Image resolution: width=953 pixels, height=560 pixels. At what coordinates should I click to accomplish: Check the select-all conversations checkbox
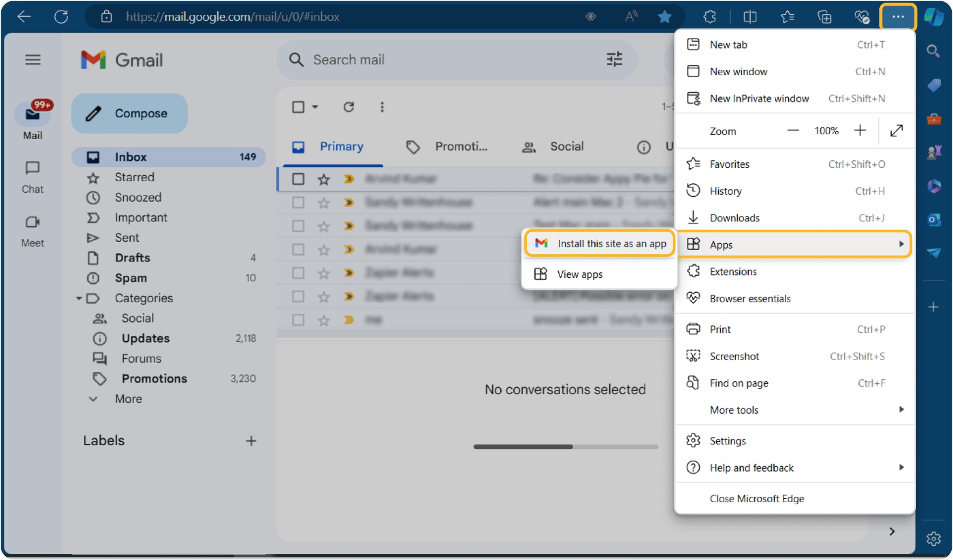299,107
